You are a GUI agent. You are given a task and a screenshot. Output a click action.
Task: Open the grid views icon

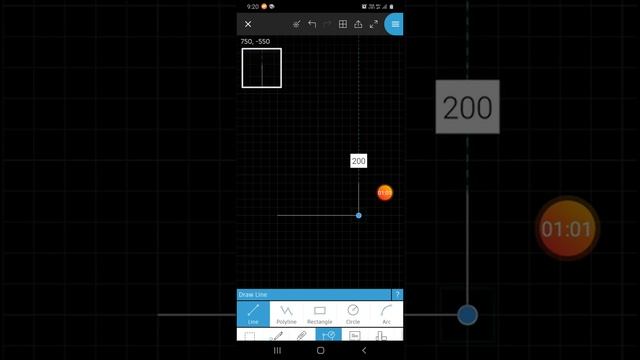click(343, 24)
